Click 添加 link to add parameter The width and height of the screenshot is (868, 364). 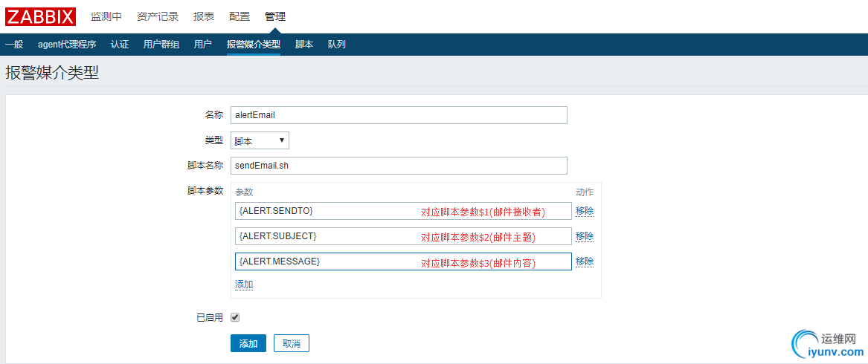244,285
